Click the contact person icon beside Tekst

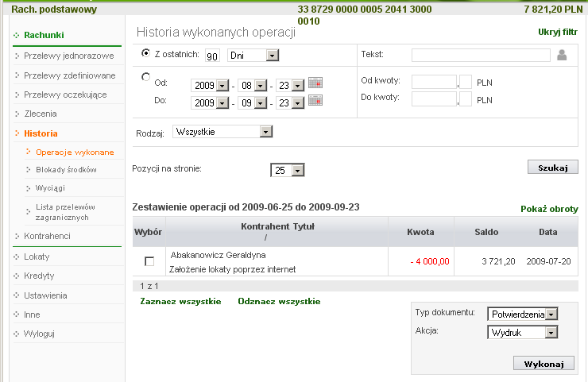coord(562,55)
